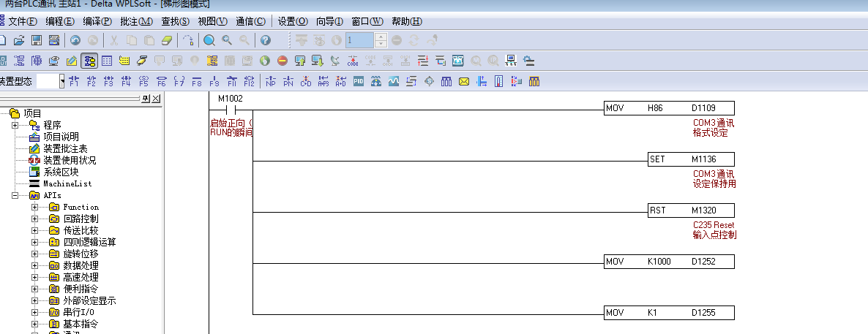868x334 pixels.
Task: Open the 编译(P) menu
Action: pos(97,21)
